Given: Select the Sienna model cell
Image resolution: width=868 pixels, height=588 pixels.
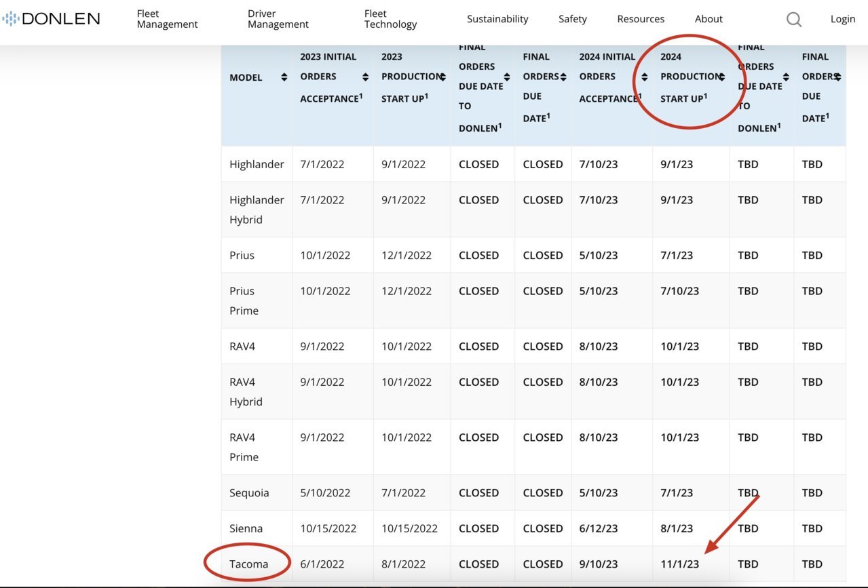Looking at the screenshot, I should click(x=257, y=528).
